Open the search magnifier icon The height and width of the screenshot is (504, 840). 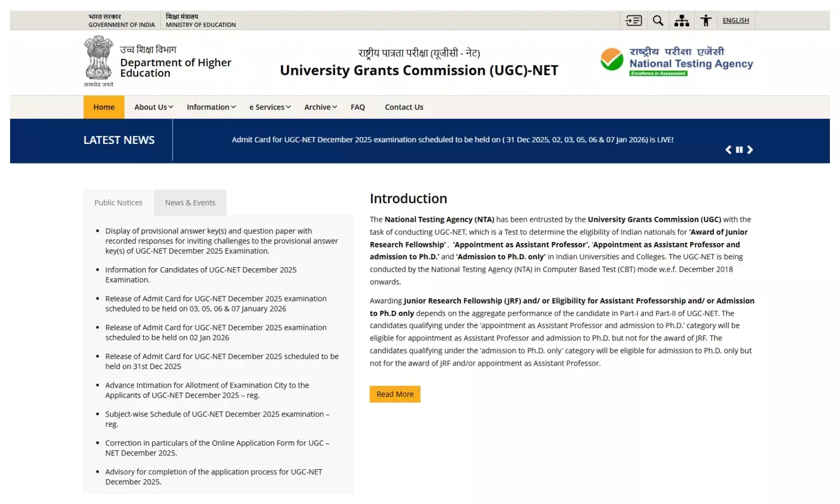pyautogui.click(x=658, y=21)
